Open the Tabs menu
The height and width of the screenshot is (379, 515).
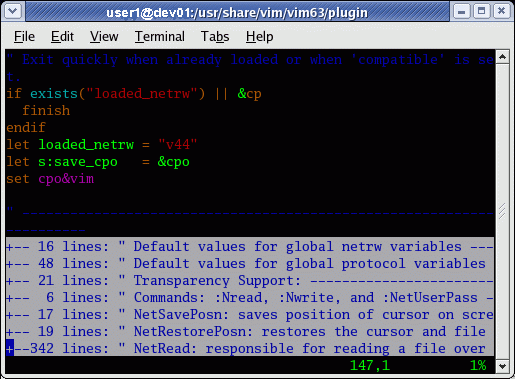(x=215, y=36)
